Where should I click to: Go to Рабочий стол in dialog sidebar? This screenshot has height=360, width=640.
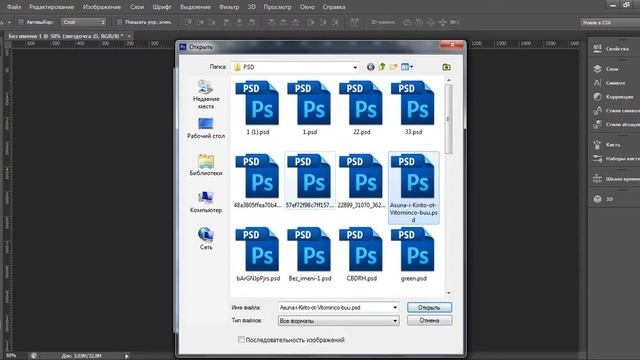[206, 128]
